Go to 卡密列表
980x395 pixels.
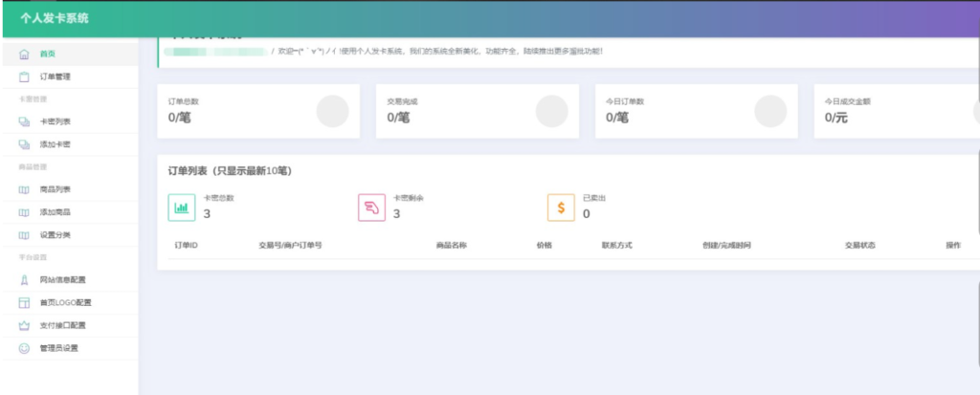click(69, 121)
